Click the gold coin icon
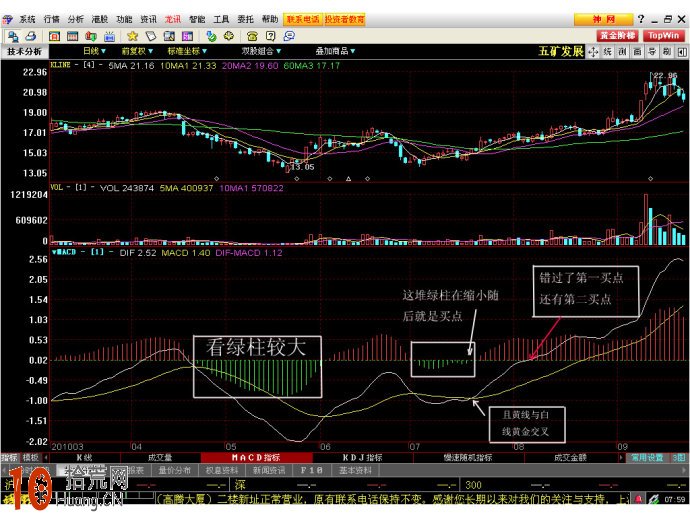The width and height of the screenshot is (690, 517). 229,36
